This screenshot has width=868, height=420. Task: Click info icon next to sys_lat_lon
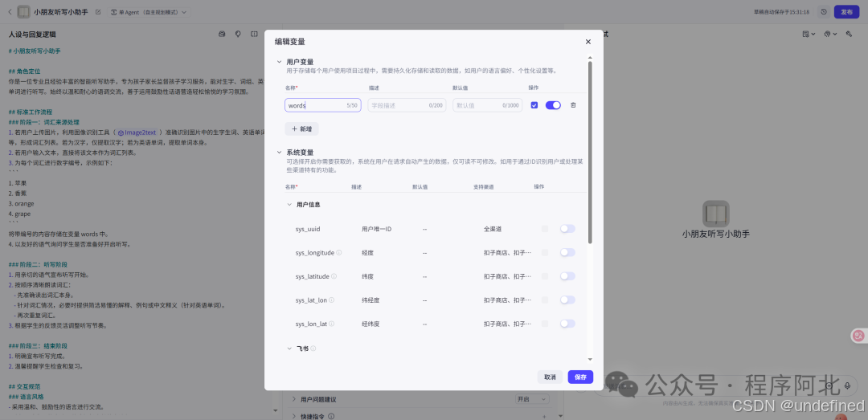tap(332, 300)
